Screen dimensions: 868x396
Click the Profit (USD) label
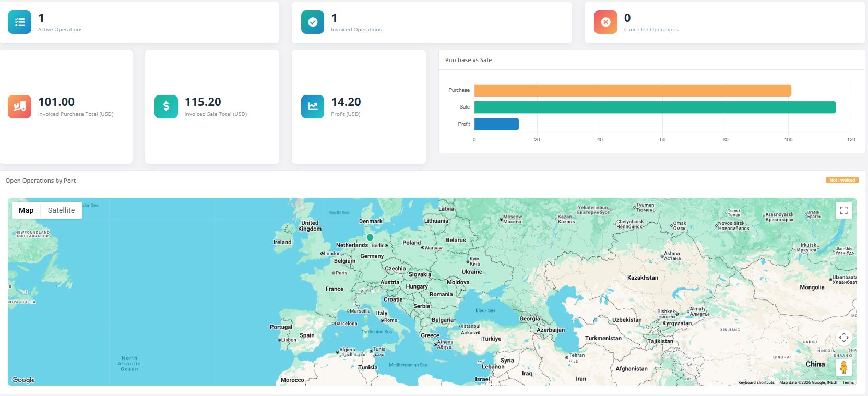(346, 114)
